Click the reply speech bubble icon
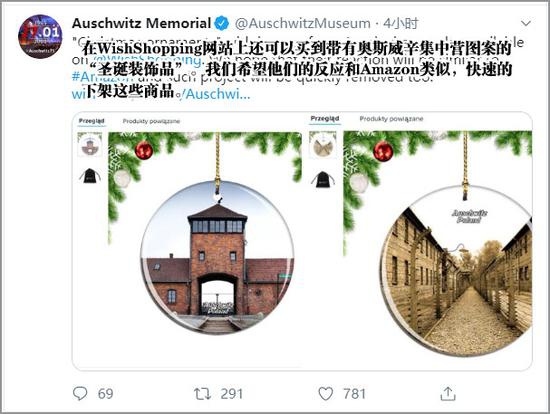 (80, 393)
